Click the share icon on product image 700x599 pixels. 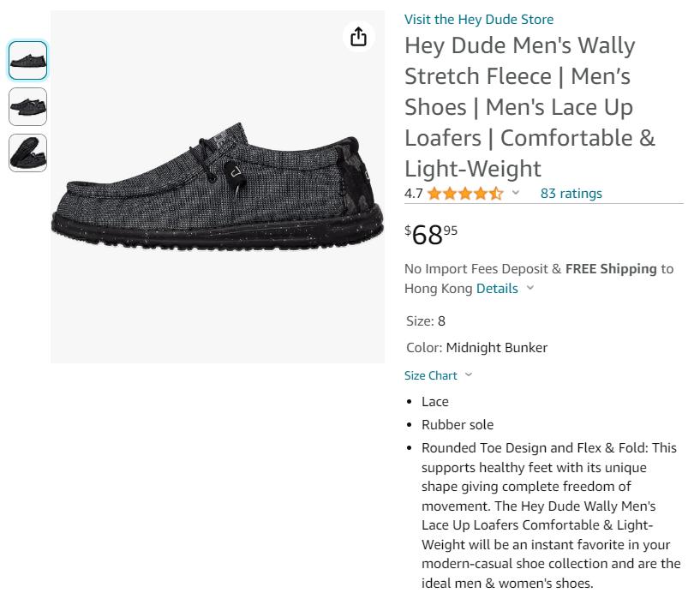[358, 36]
